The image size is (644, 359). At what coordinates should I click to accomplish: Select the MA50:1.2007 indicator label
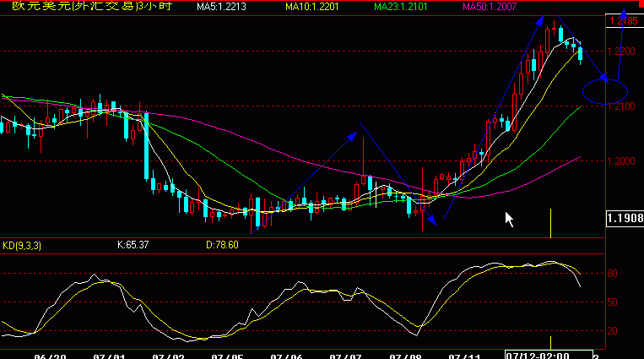(490, 7)
